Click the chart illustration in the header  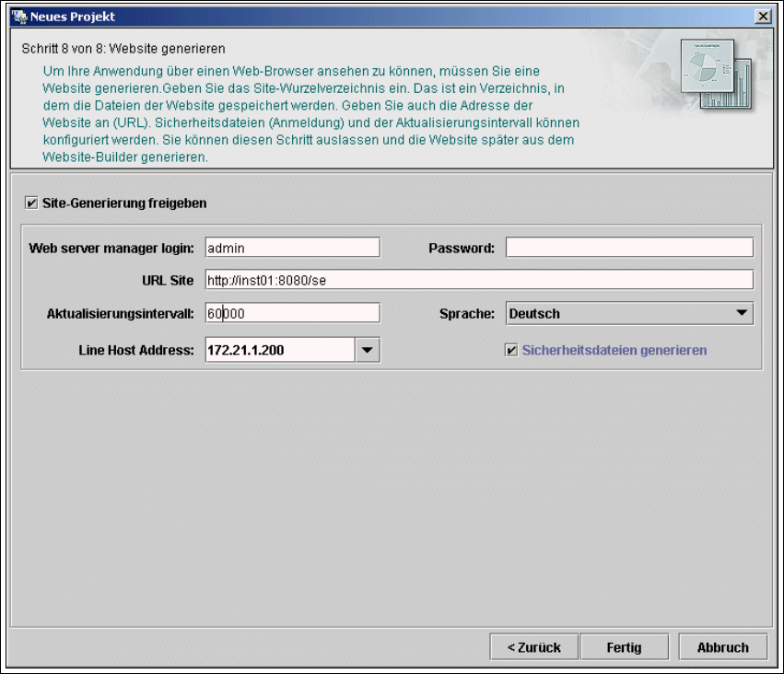point(716,75)
